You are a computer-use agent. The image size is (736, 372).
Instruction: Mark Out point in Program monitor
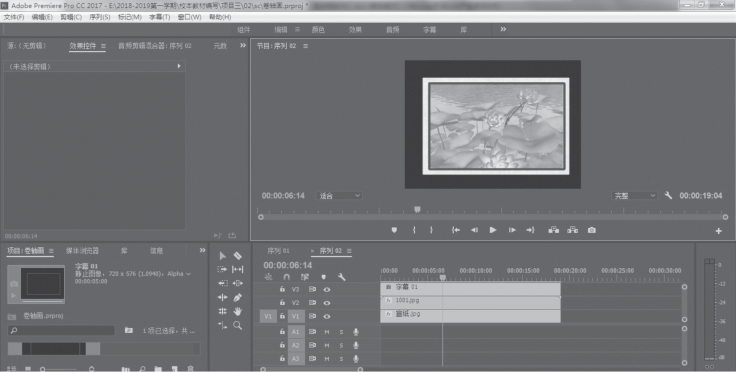[431, 230]
